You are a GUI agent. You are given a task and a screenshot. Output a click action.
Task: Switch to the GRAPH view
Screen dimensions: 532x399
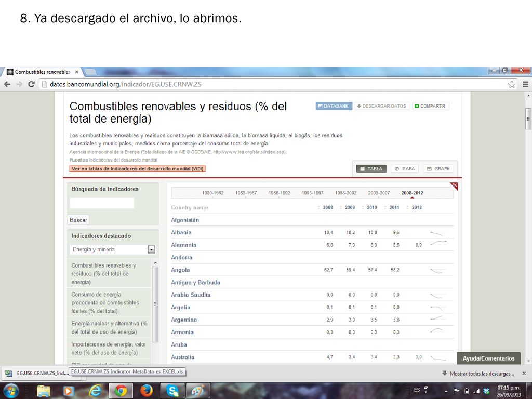[438, 169]
